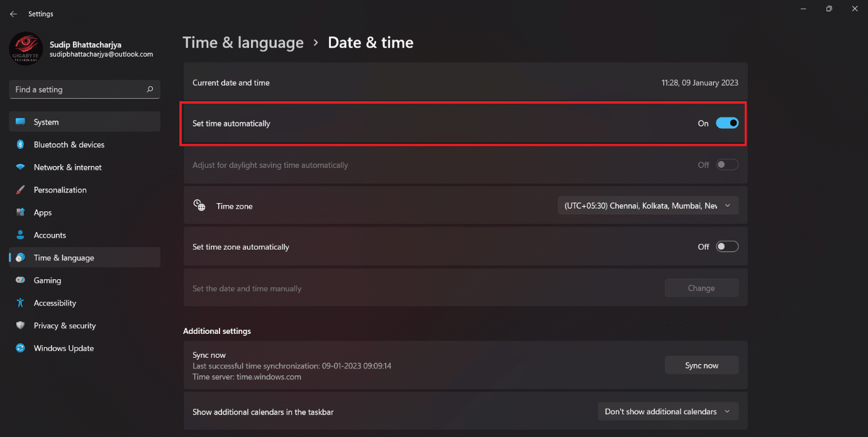Expand the additional calendars dropdown
This screenshot has width=868, height=437.
[667, 411]
